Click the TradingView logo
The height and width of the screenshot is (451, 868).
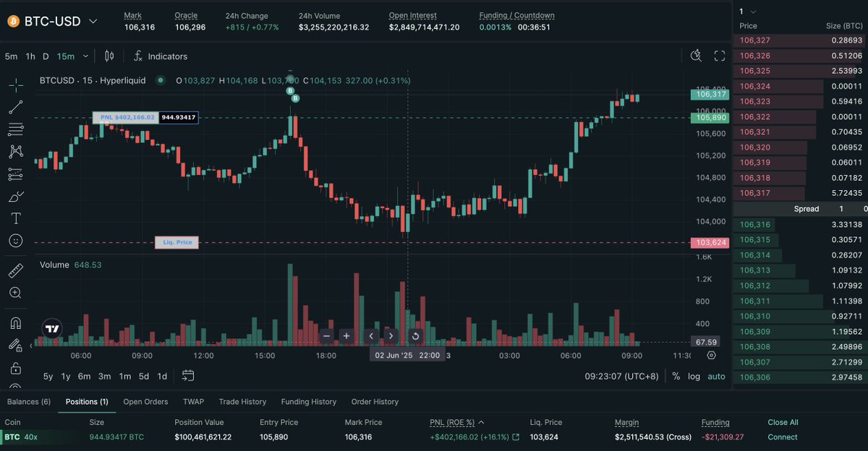tap(52, 329)
